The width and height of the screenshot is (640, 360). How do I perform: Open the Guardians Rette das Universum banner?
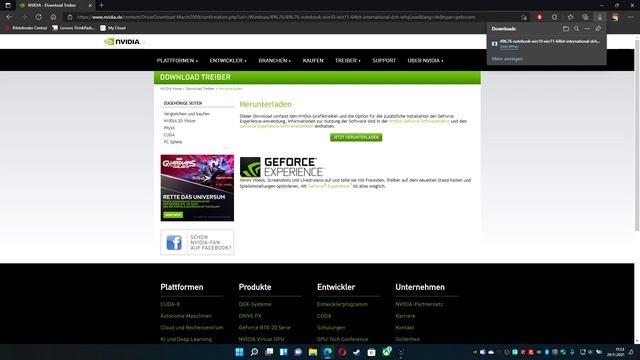(197, 188)
